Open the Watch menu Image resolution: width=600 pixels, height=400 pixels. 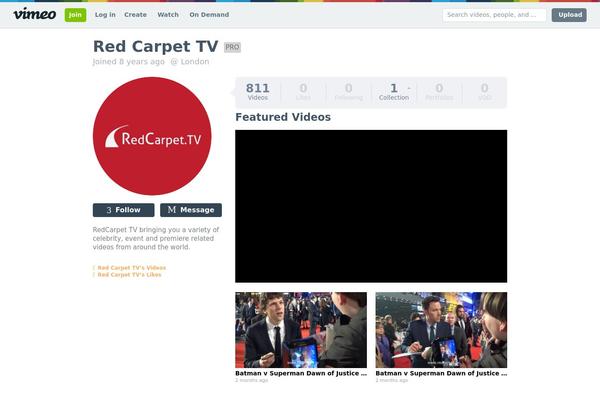[x=168, y=15]
